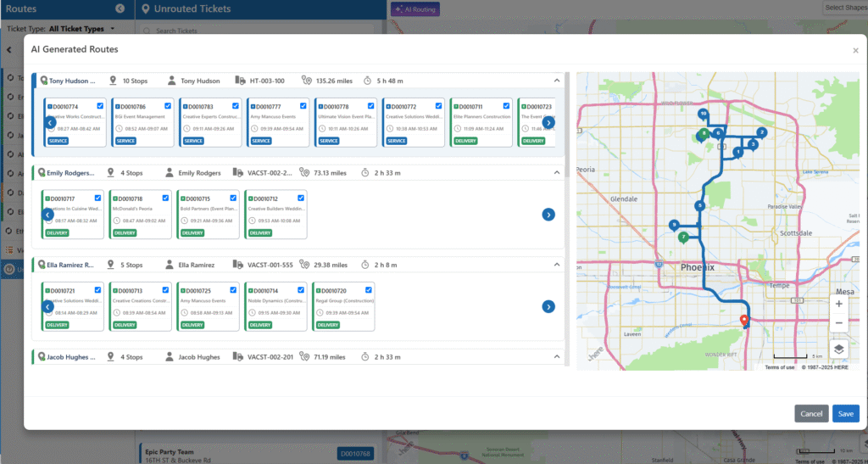Click the Unrouted Tickets header

pos(192,8)
